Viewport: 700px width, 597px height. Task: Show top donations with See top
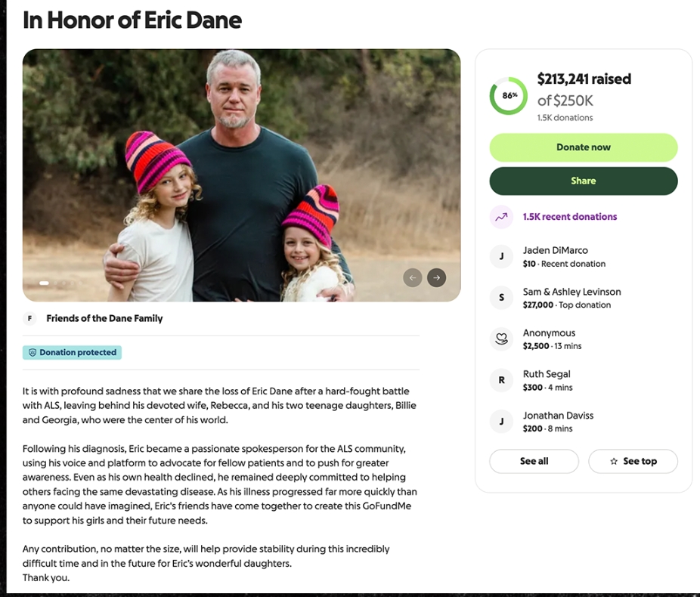(633, 461)
